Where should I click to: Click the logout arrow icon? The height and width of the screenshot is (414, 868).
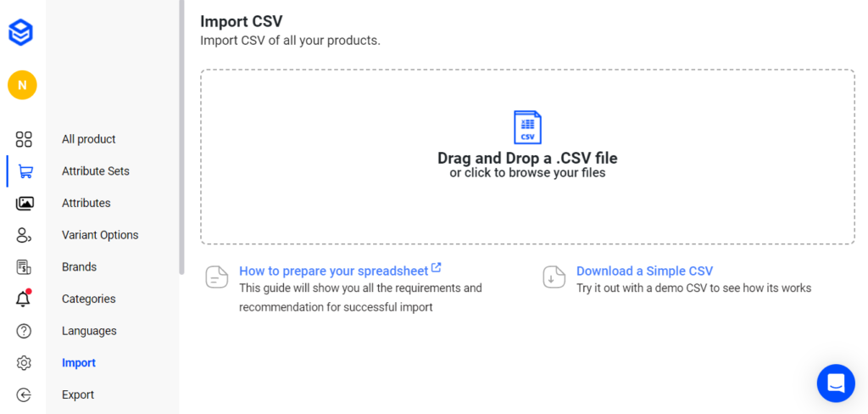click(24, 394)
